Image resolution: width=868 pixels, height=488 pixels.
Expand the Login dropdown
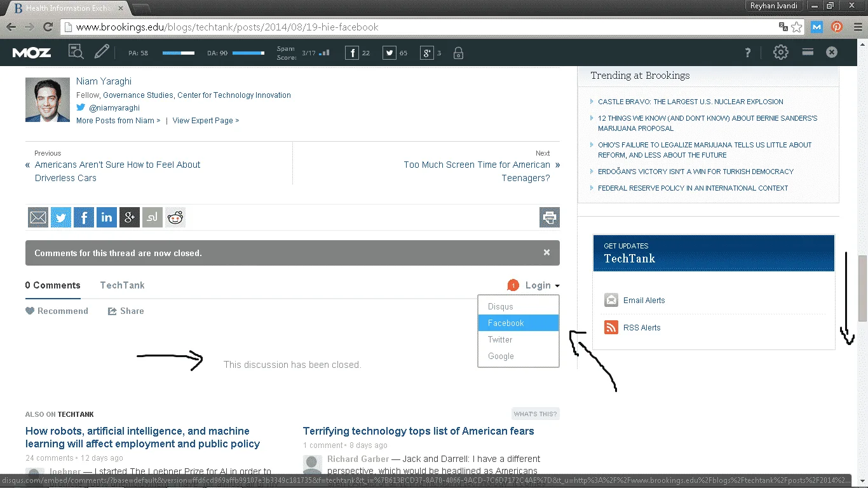pos(542,285)
